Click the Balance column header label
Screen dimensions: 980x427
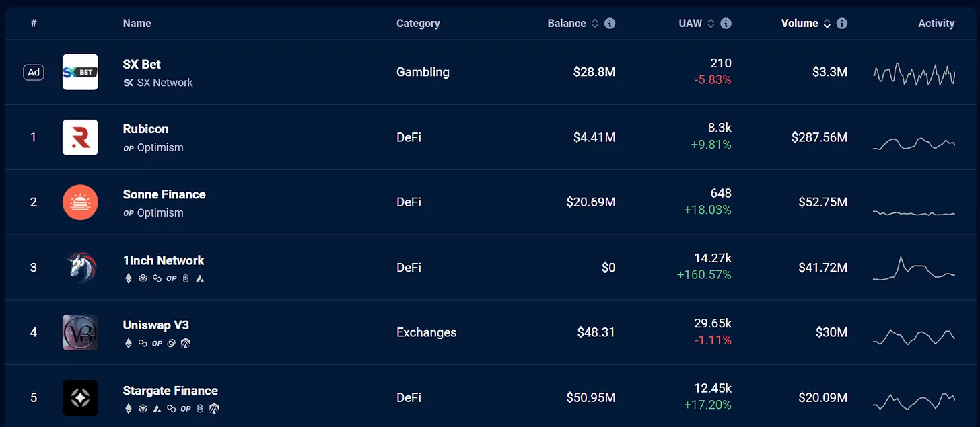(x=567, y=23)
